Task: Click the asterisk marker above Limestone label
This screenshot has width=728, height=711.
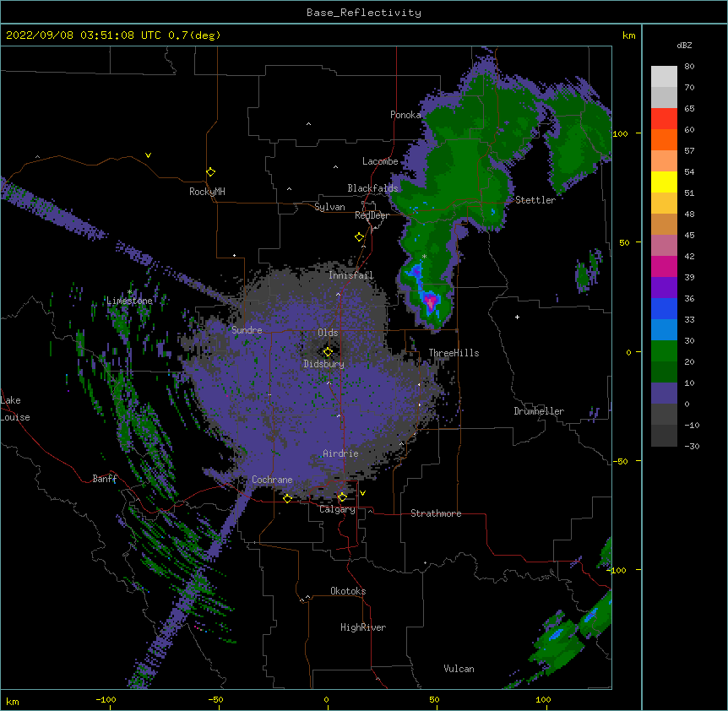Action: pos(130,291)
